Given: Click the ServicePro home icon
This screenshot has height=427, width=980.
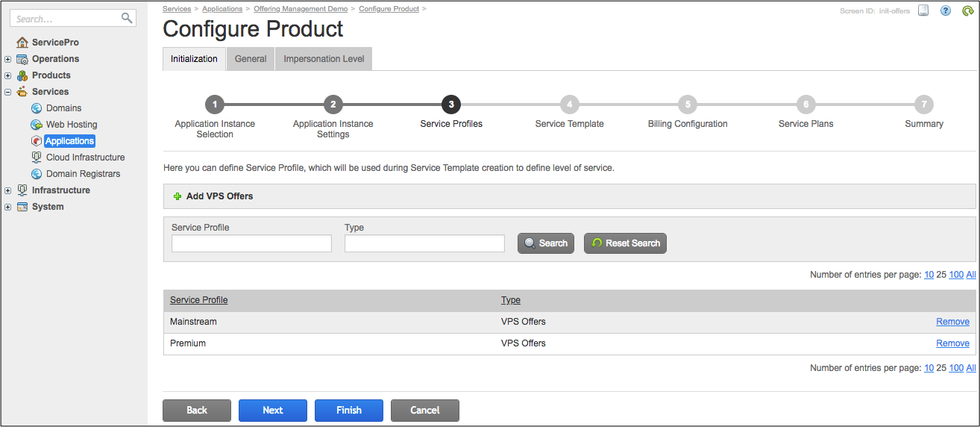Looking at the screenshot, I should point(22,43).
